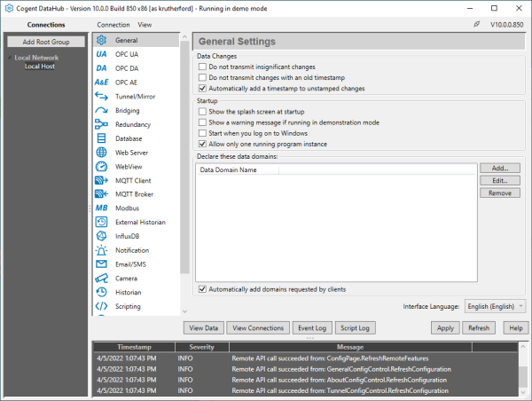Click the Connections panel header
Screen dimensions: 532x401
pyautogui.click(x=46, y=25)
